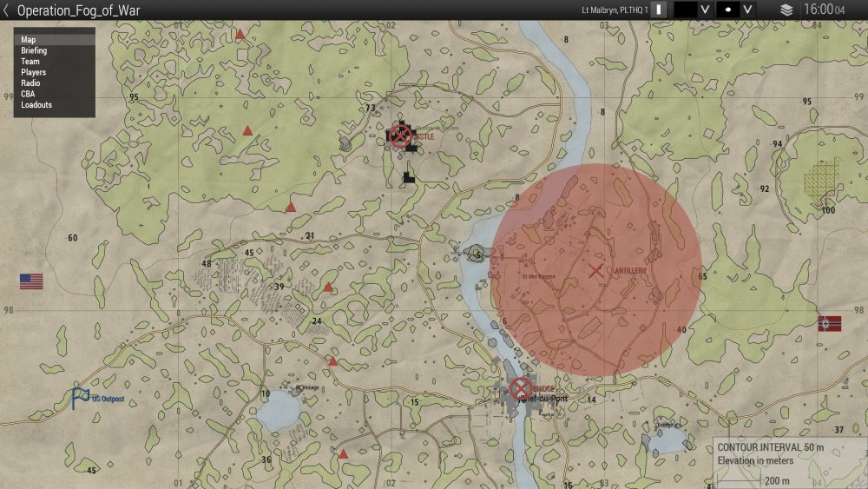The height and width of the screenshot is (489, 868).
Task: Open the Loadouts entry
Action: click(x=36, y=105)
